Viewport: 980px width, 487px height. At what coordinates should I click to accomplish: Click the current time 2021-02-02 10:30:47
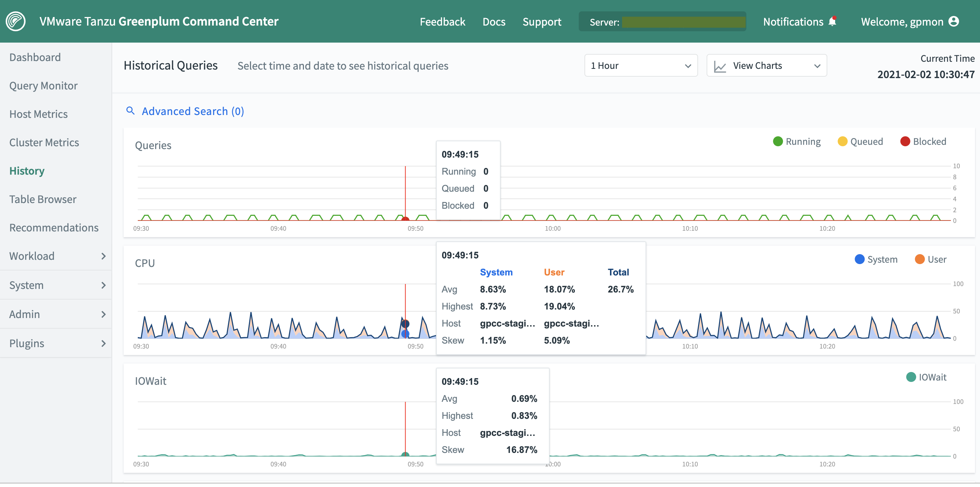click(926, 75)
